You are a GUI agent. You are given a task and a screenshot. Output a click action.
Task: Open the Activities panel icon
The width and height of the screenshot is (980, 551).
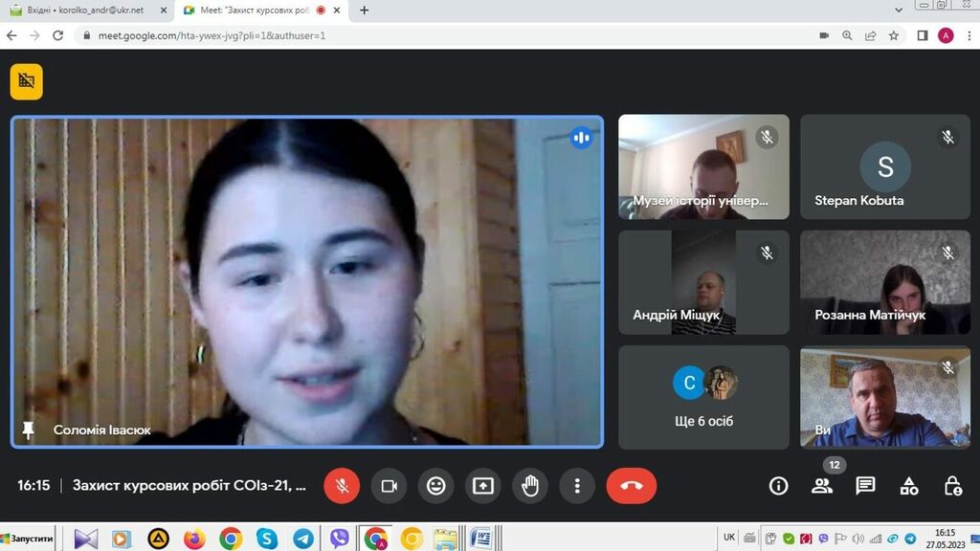[x=909, y=486]
